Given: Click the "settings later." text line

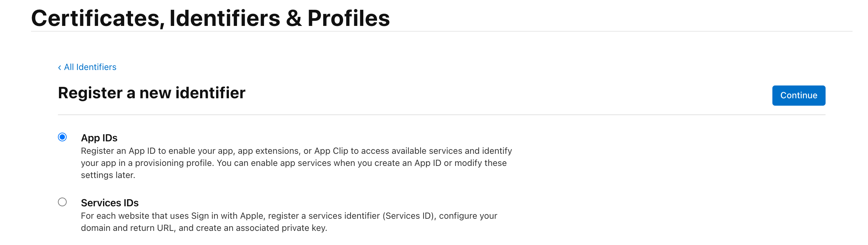Looking at the screenshot, I should coord(108,175).
